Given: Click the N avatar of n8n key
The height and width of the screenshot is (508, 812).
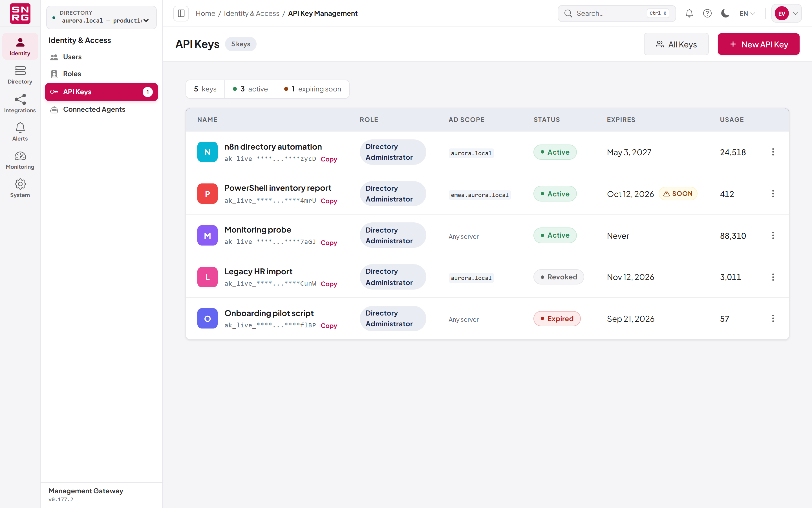Looking at the screenshot, I should (207, 152).
